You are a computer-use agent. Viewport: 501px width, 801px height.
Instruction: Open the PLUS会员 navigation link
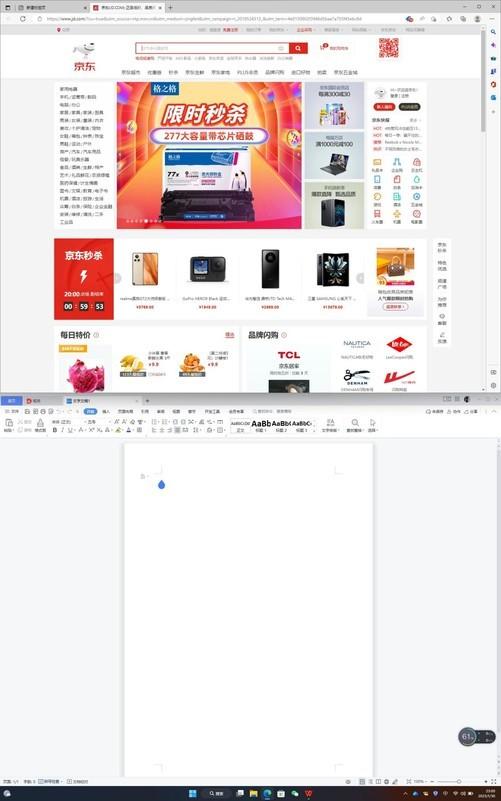tap(247, 73)
